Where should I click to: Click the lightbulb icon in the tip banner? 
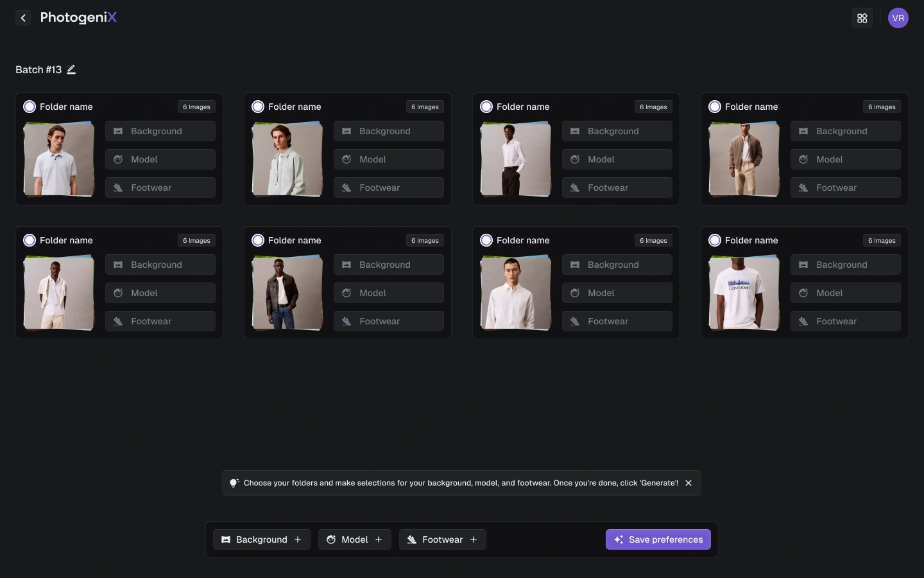click(234, 483)
